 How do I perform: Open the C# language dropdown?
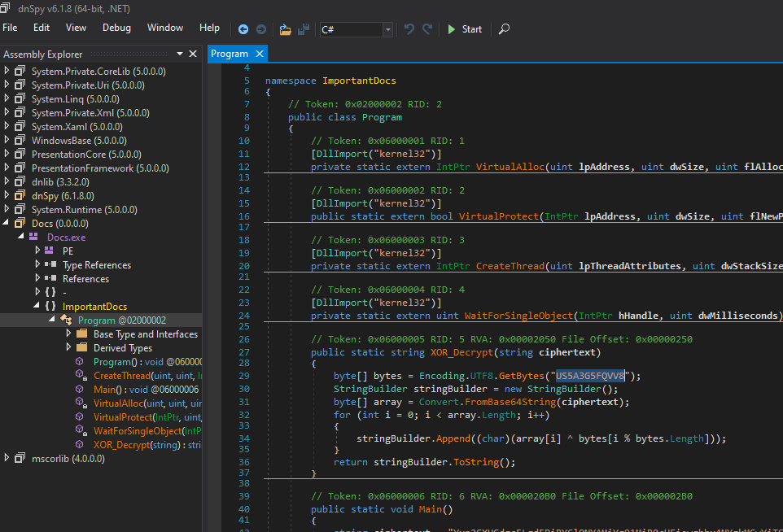click(387, 29)
